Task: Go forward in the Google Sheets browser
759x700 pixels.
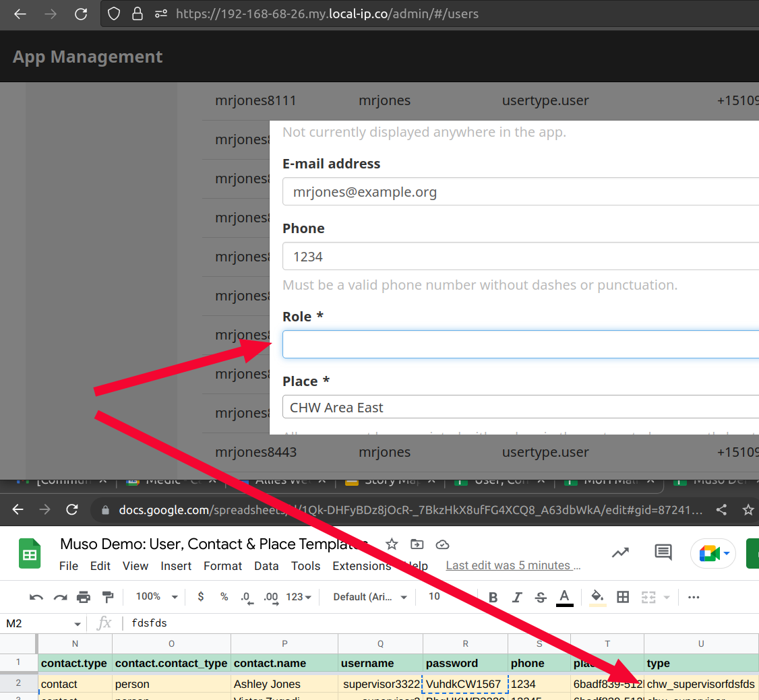Action: tap(44, 509)
